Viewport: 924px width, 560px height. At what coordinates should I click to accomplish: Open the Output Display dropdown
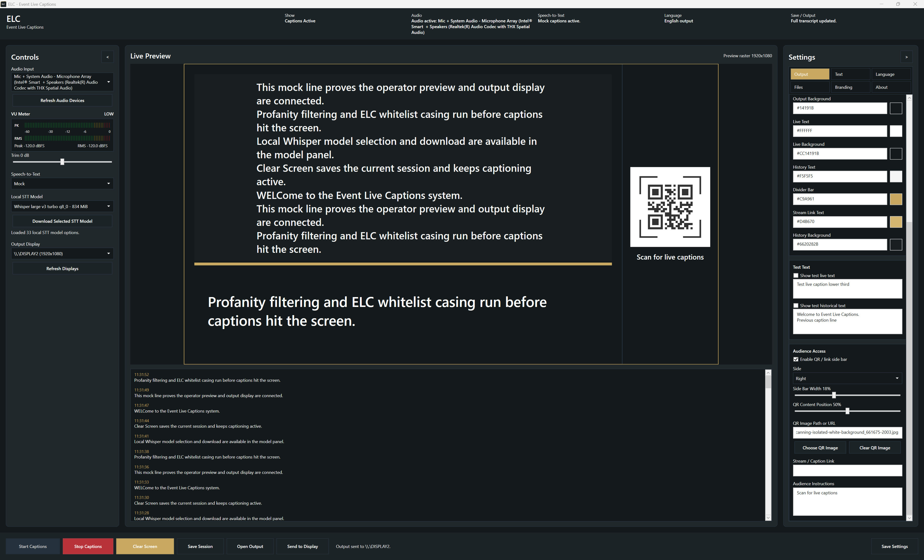pos(62,254)
